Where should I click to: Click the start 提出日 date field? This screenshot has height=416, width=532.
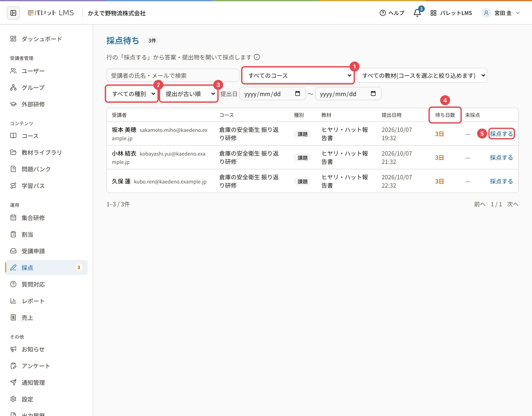(272, 94)
